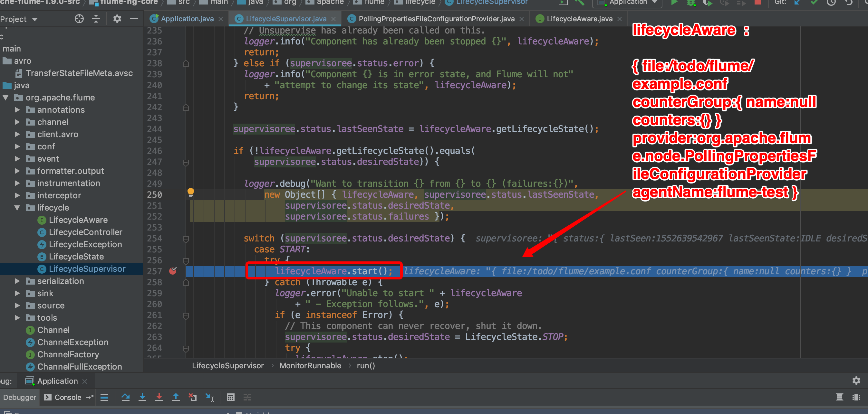Click the Step Over icon in debugger toolbar
The image size is (868, 414).
126,397
